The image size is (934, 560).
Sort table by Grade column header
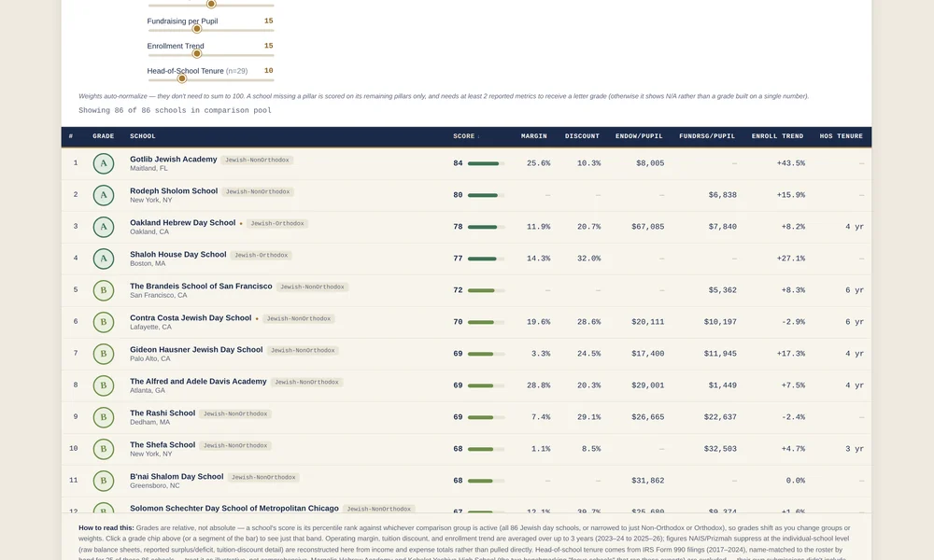pyautogui.click(x=103, y=136)
